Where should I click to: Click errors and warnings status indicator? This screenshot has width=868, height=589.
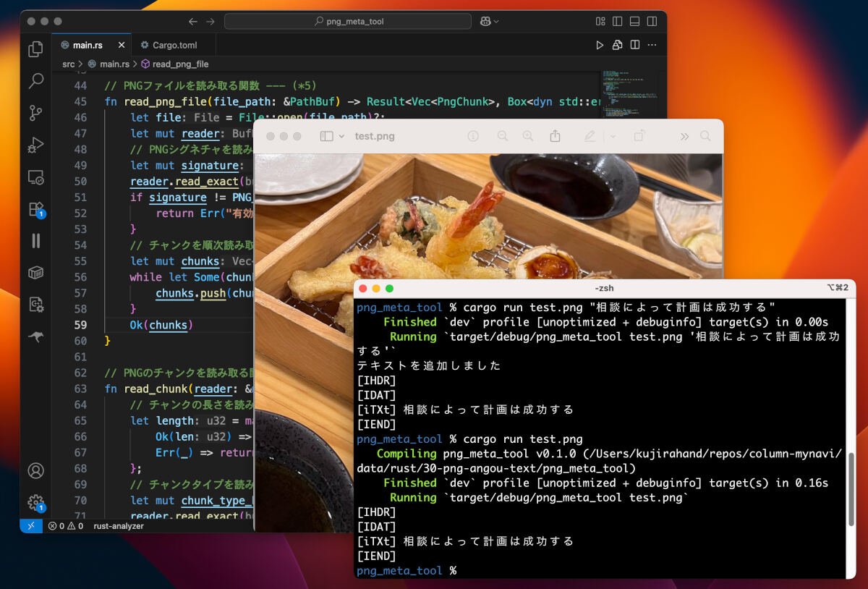(x=65, y=526)
